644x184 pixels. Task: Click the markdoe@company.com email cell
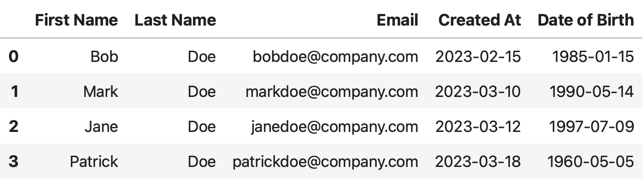coord(332,92)
